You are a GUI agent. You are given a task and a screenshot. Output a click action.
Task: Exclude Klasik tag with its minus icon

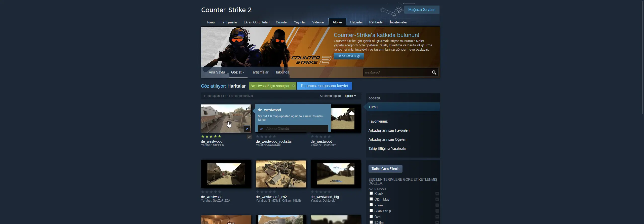(x=437, y=194)
